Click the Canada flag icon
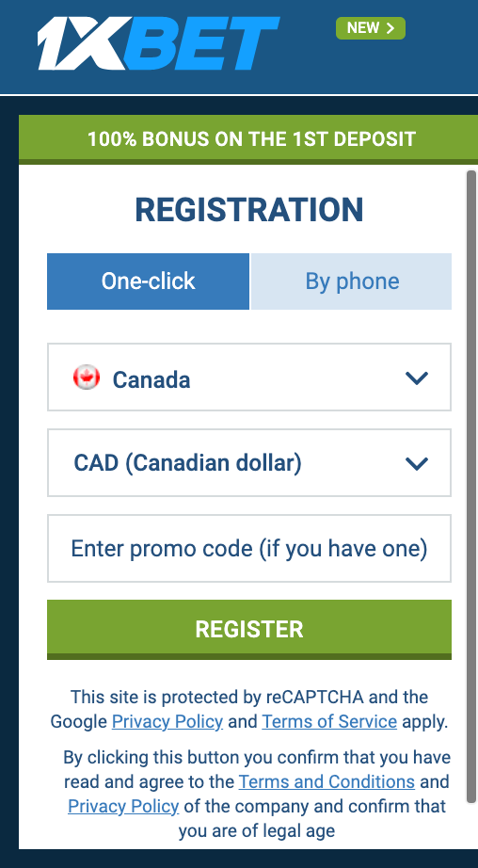Screen dimensions: 478x868 coord(87,378)
